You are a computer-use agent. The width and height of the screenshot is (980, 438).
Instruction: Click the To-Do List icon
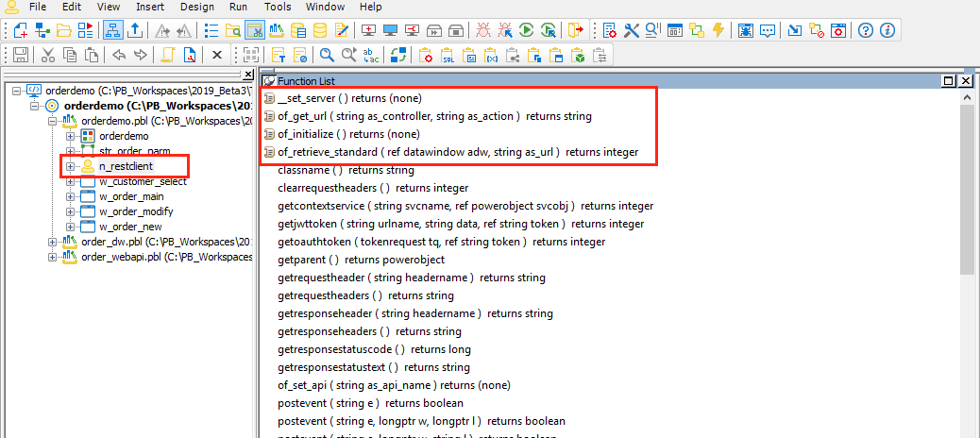pos(211,29)
